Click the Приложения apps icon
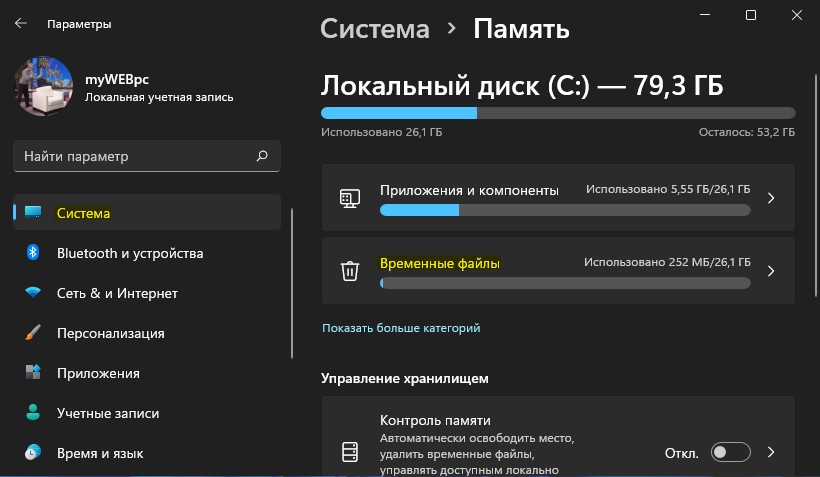Viewport: 820px width, 477px height. tap(33, 372)
